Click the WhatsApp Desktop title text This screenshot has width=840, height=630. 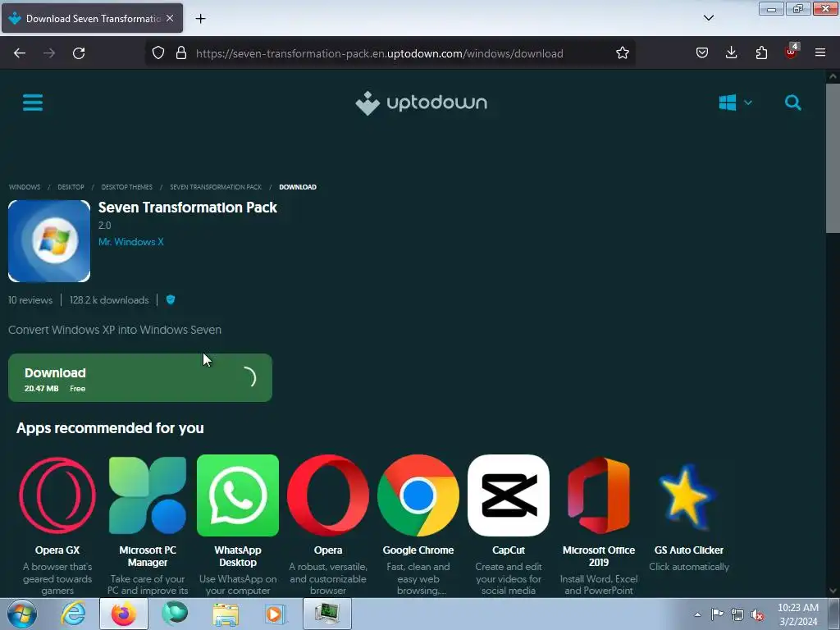point(238,556)
